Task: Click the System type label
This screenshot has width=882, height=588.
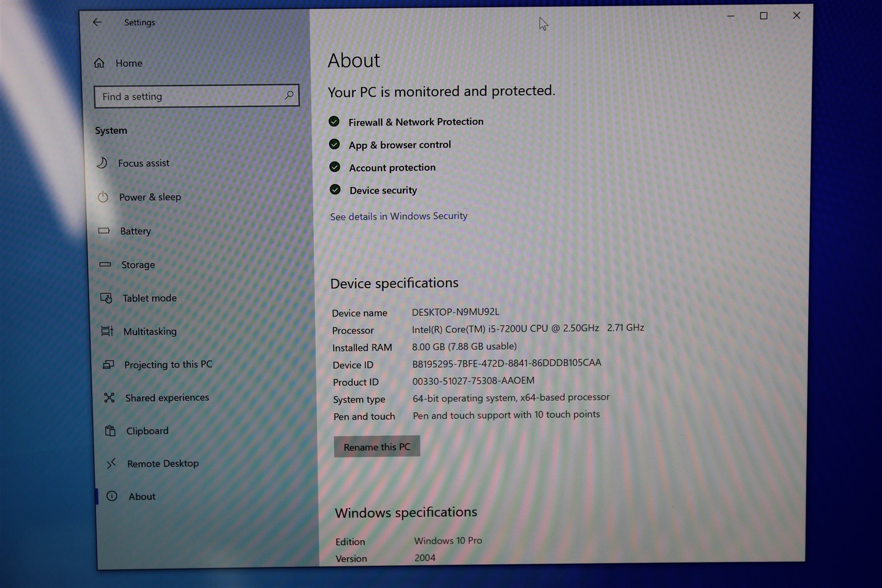Action: (359, 400)
